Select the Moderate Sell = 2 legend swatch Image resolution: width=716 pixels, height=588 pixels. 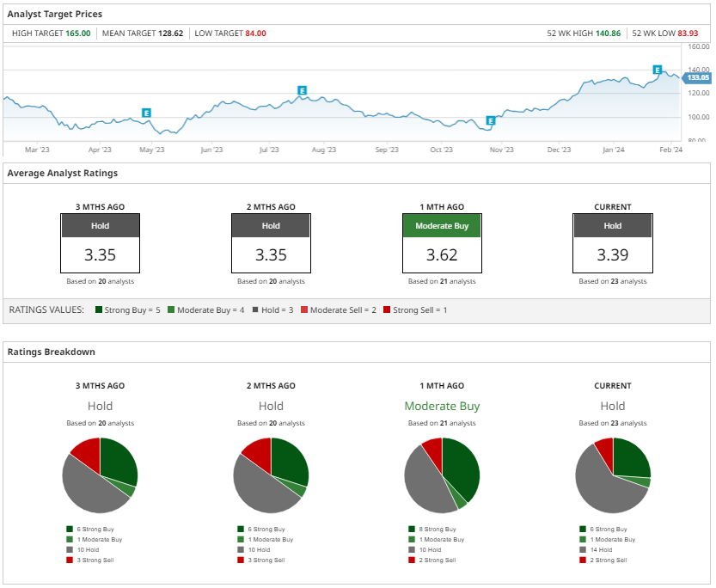point(303,309)
